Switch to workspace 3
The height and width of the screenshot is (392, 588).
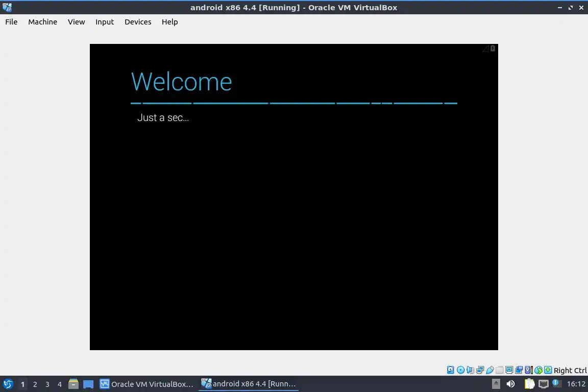coord(47,384)
